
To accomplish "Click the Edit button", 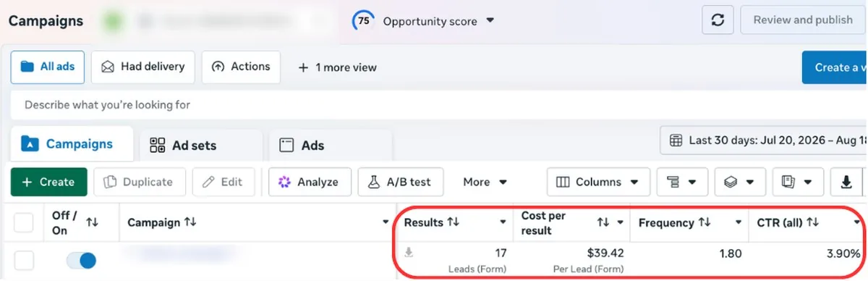I will tap(223, 182).
